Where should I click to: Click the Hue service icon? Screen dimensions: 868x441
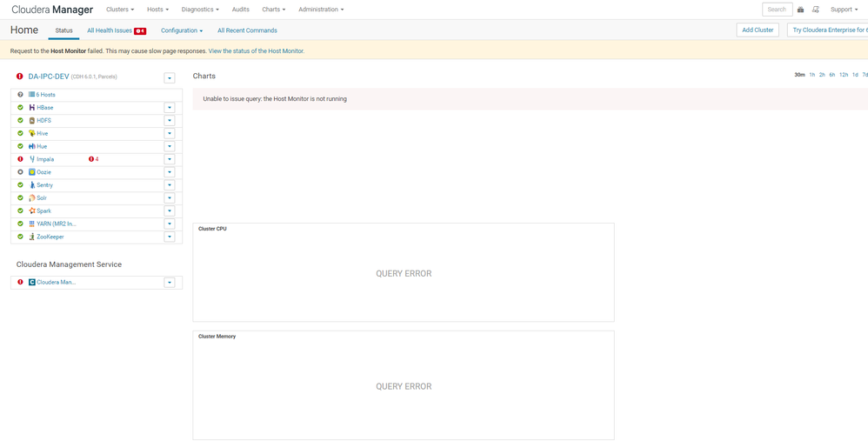click(x=31, y=146)
